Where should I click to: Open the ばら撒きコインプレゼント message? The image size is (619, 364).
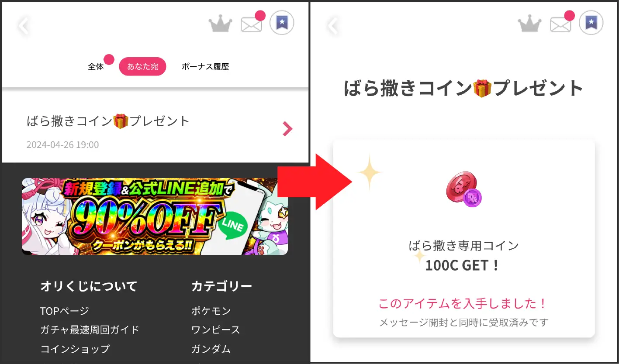click(155, 129)
